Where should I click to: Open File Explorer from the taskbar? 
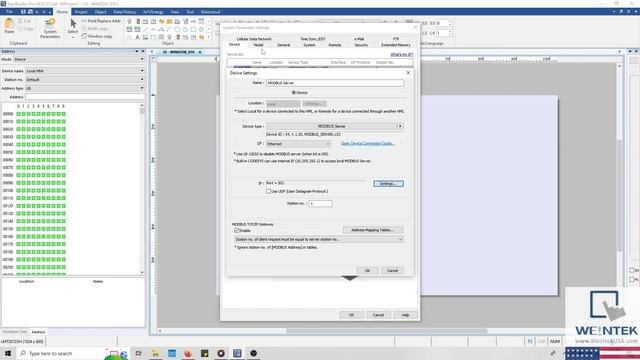(155, 353)
